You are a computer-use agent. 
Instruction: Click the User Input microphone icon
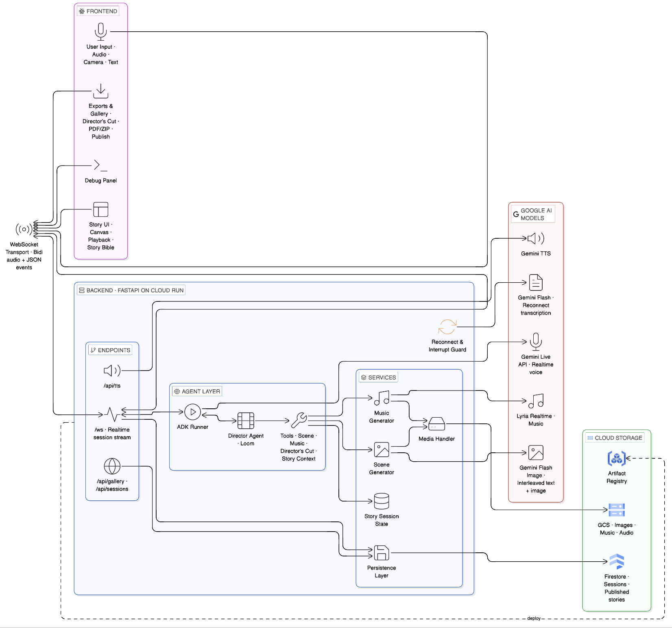point(100,31)
